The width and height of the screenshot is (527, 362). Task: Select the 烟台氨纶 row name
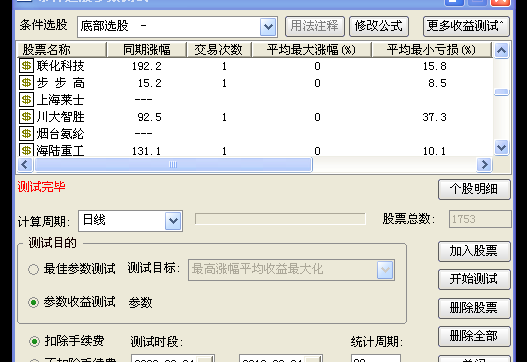click(x=60, y=134)
